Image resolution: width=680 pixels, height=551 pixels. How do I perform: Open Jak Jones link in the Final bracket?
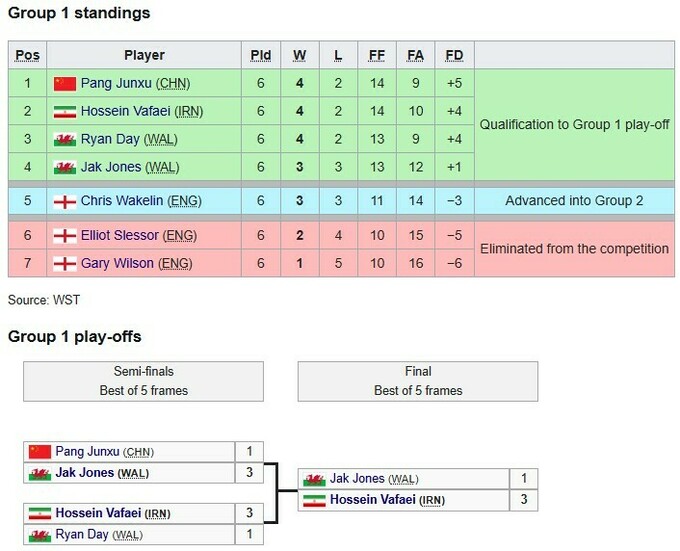point(357,479)
